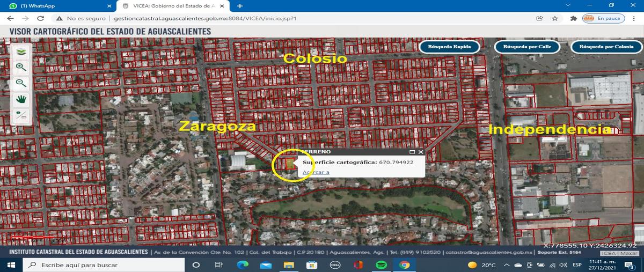Click the ESP language indicator
This screenshot has width=644, height=272.
point(577,265)
